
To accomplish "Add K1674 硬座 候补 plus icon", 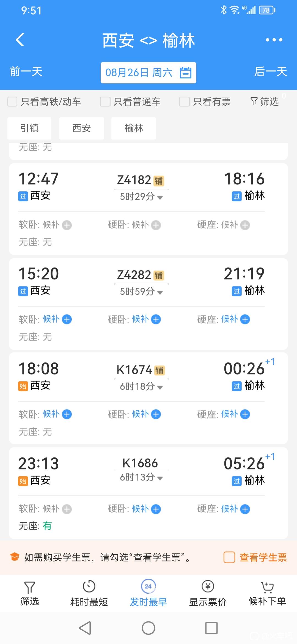I will coord(245,414).
